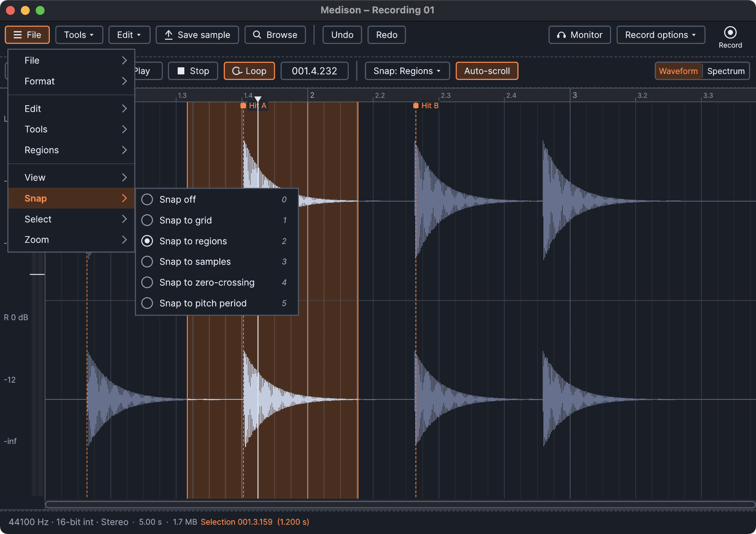756x534 pixels.
Task: Switch to Spectrum view tab
Action: click(726, 71)
